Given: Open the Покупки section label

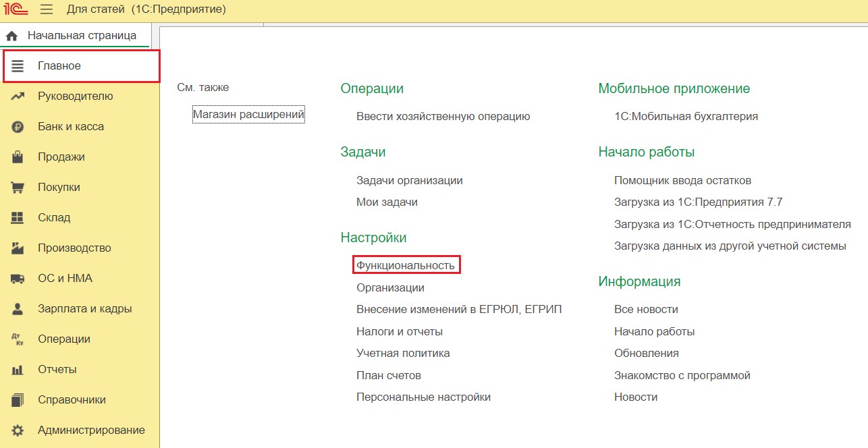Looking at the screenshot, I should 59,188.
